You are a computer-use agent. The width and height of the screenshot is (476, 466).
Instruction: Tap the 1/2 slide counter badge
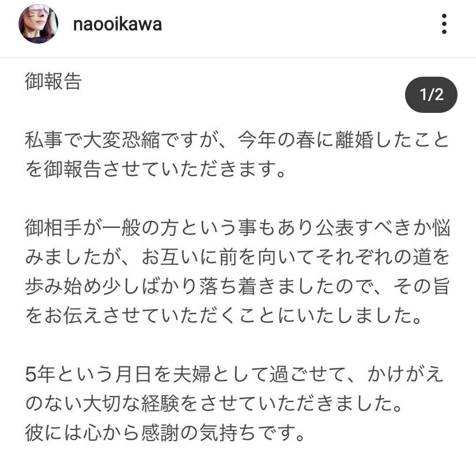point(431,95)
